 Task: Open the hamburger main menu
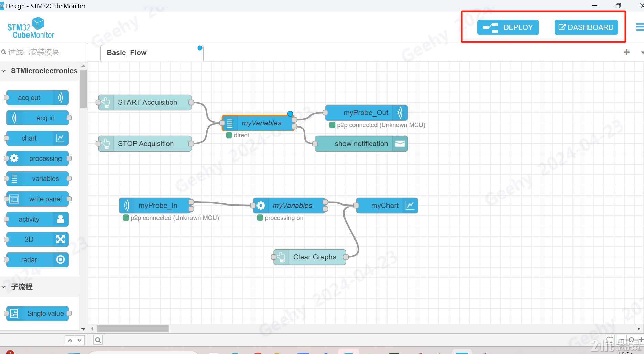pos(640,27)
